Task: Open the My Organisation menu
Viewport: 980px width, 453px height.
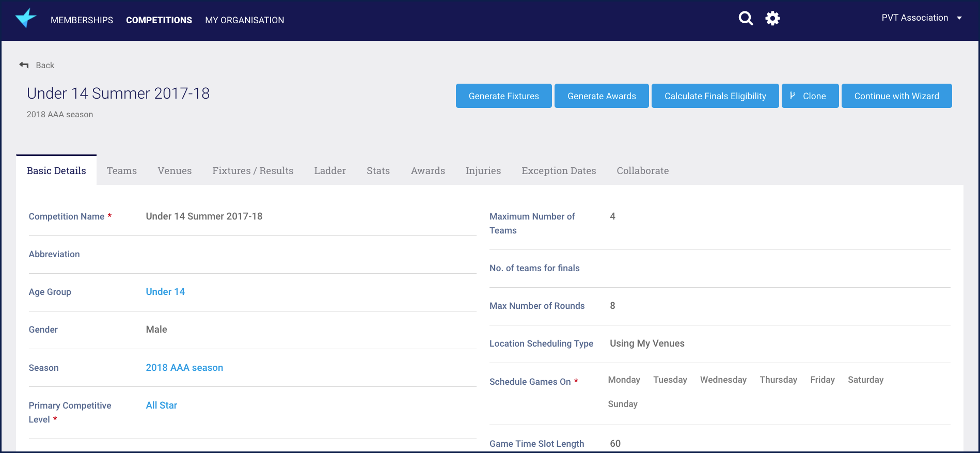Action: [x=244, y=20]
